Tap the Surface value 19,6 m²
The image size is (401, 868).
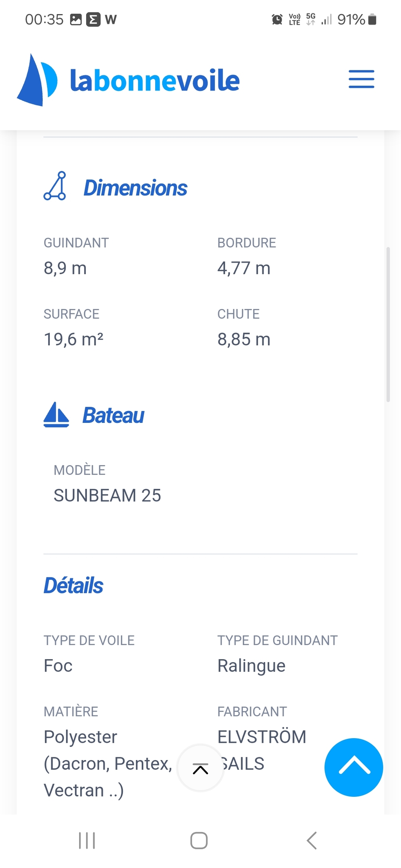tap(74, 339)
